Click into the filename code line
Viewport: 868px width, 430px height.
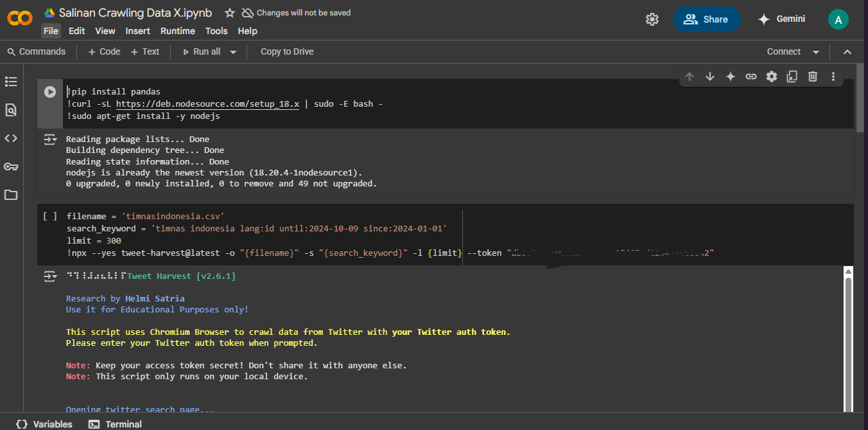point(145,217)
